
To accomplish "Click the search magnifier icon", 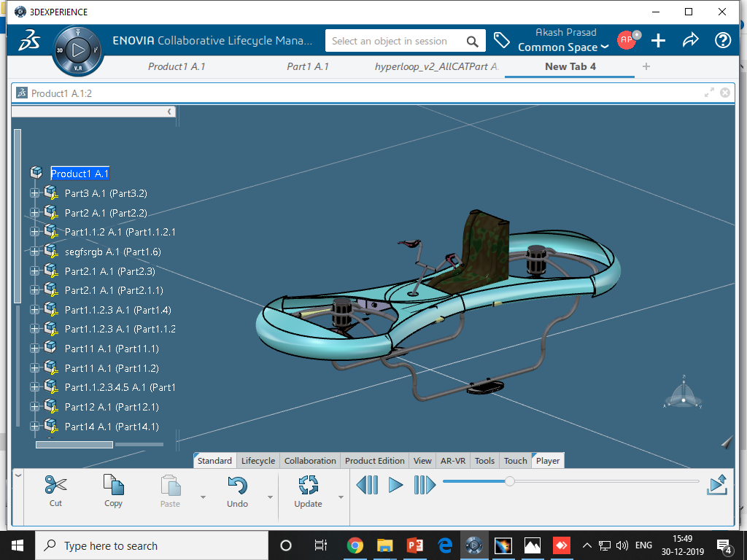I will click(x=472, y=42).
